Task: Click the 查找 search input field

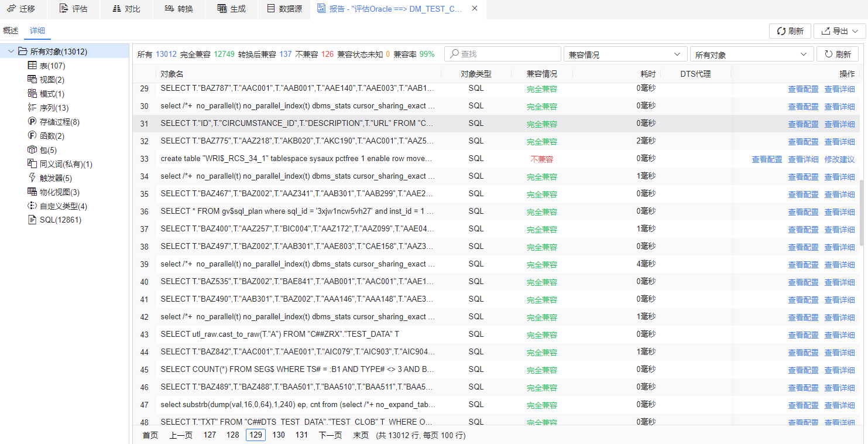Action: 503,54
